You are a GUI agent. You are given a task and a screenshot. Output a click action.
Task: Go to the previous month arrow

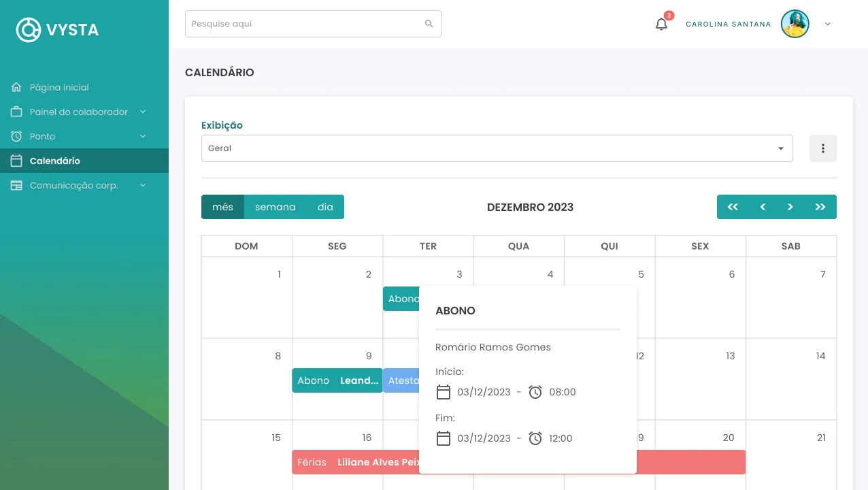763,207
